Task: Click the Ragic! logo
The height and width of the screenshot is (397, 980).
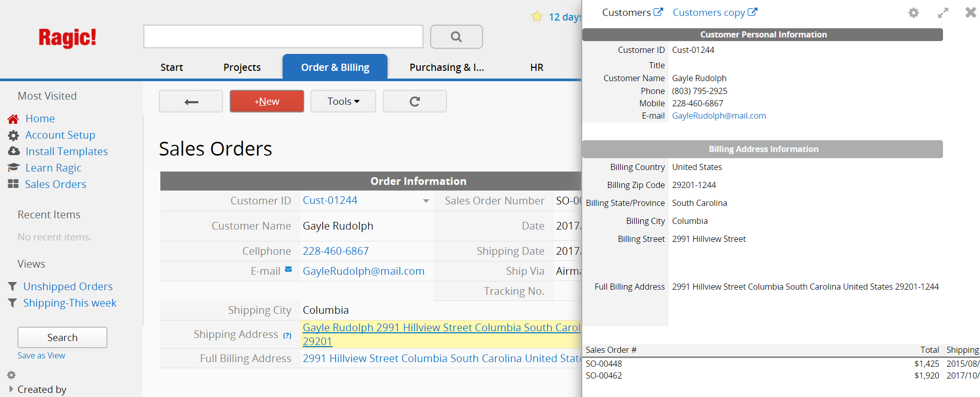Action: [67, 37]
